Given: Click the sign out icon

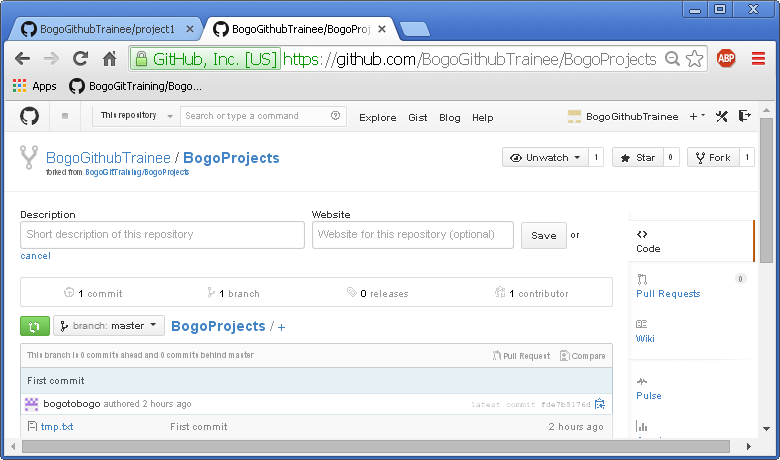Looking at the screenshot, I should point(745,116).
